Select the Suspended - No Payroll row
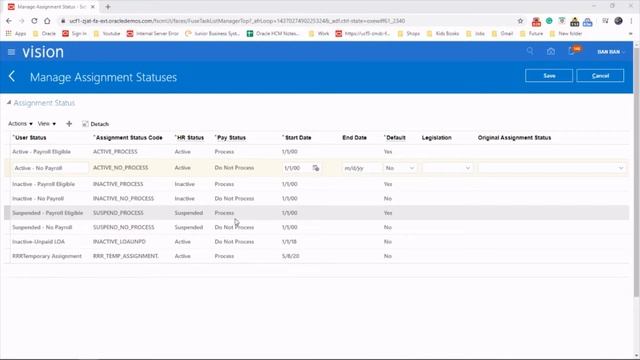640x360 pixels. click(316, 227)
